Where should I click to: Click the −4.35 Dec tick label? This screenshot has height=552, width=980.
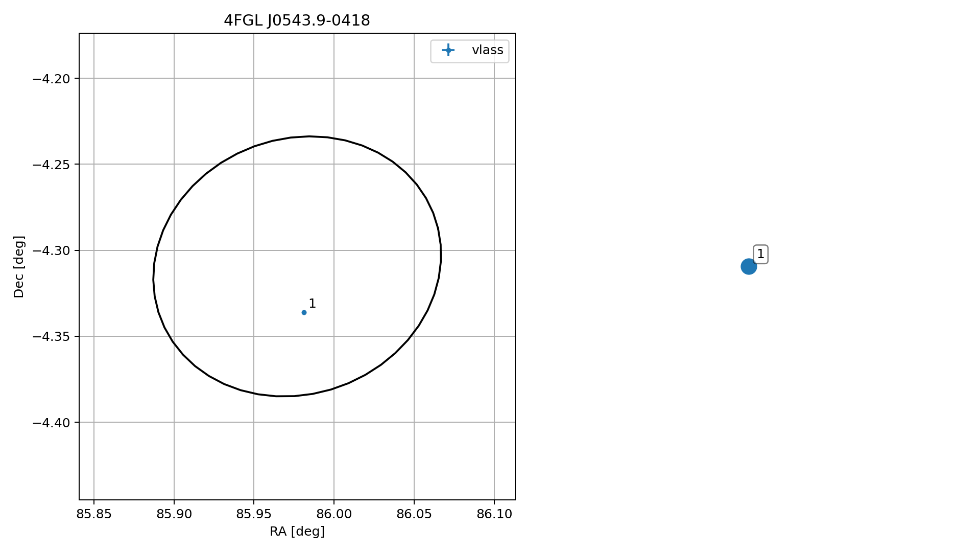(51, 336)
